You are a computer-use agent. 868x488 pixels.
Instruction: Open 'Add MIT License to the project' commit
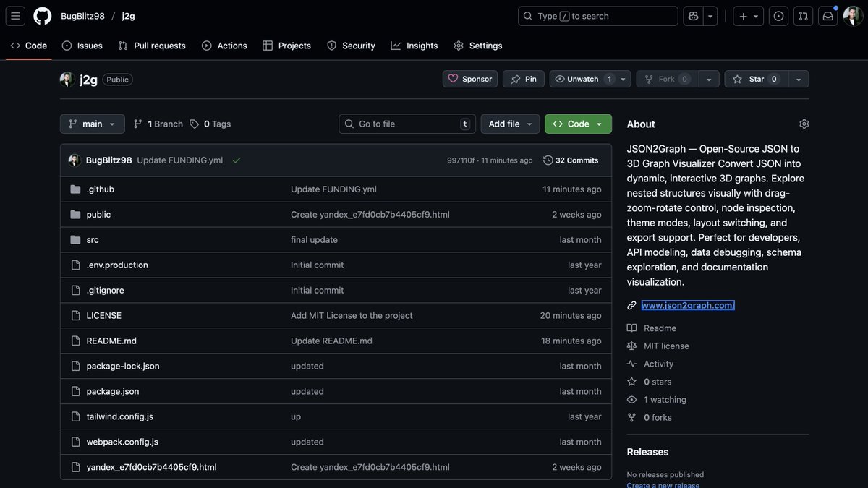point(352,316)
